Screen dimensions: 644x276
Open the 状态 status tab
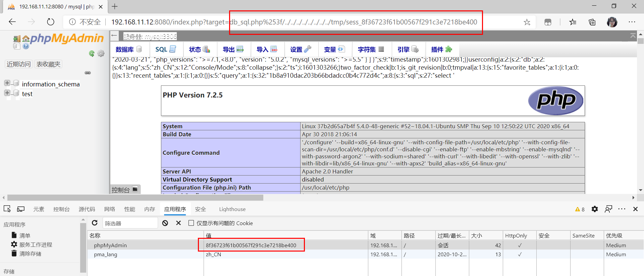pos(200,50)
